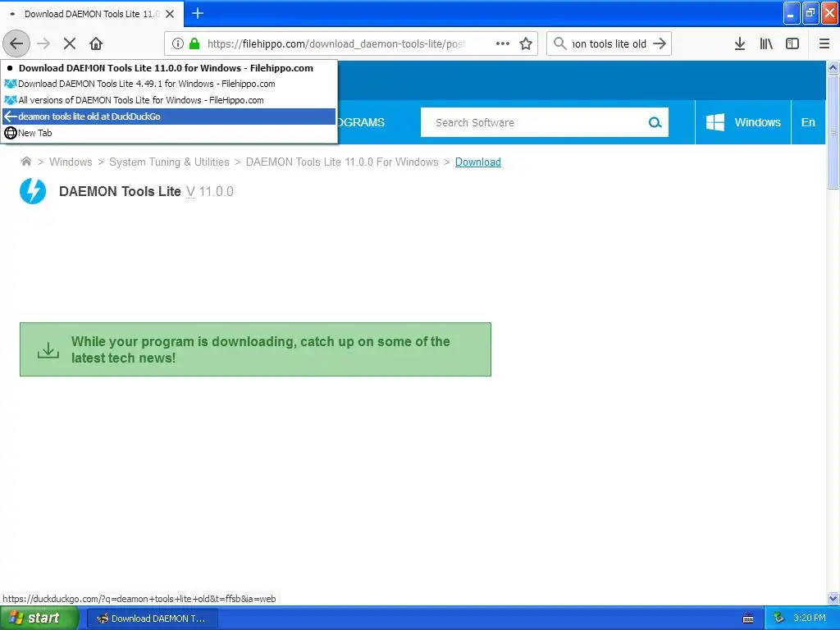This screenshot has width=840, height=630.
Task: Open the En language selector
Action: point(808,122)
